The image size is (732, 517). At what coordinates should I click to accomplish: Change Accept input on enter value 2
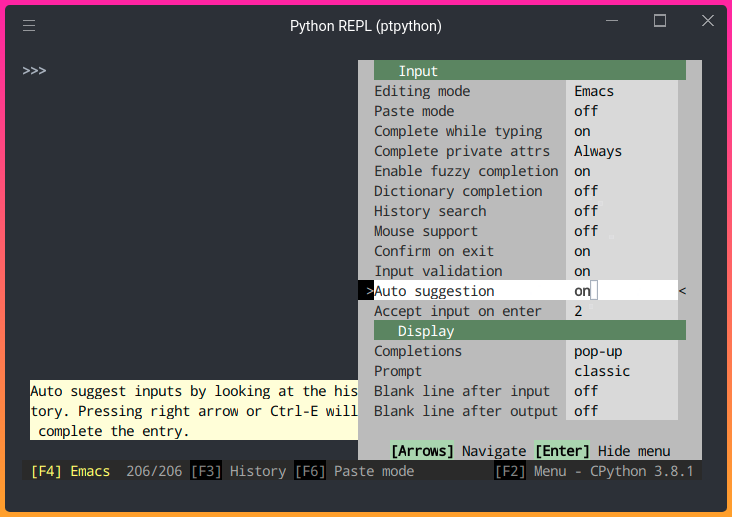click(x=578, y=311)
